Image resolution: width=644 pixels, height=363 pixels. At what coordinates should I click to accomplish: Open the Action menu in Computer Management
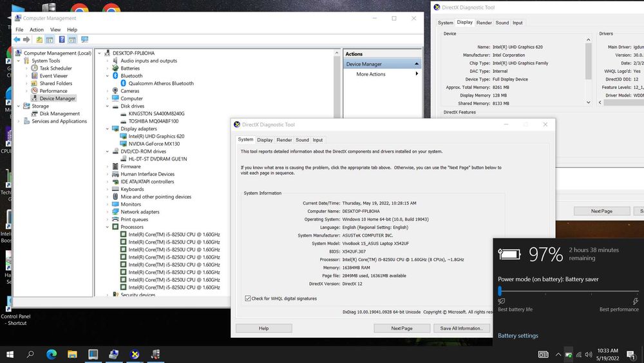tap(37, 30)
